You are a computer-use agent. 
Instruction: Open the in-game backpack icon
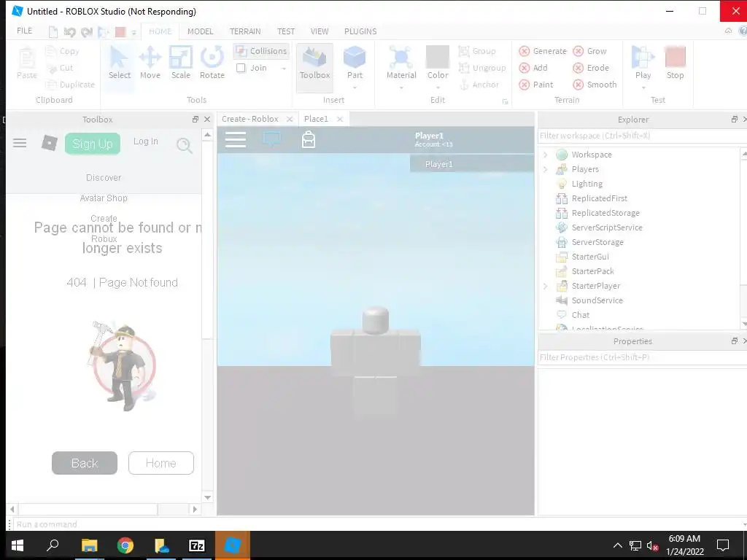[309, 139]
